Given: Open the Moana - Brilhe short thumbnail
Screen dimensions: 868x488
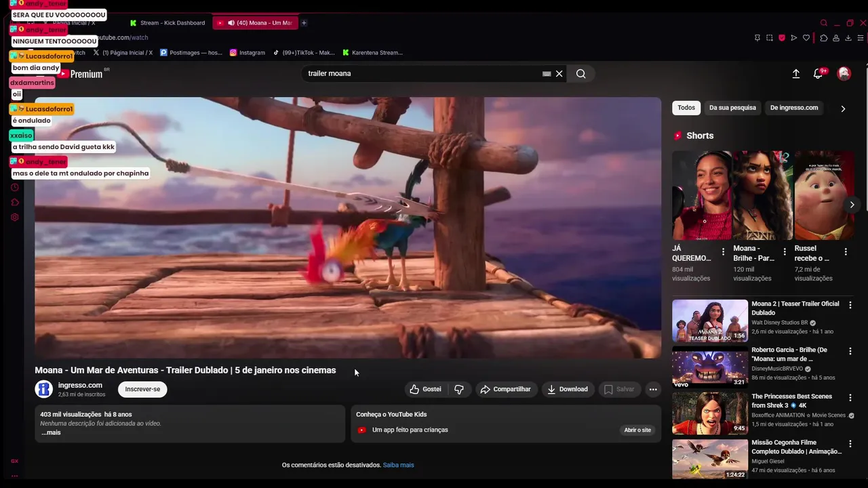Looking at the screenshot, I should coord(763,195).
